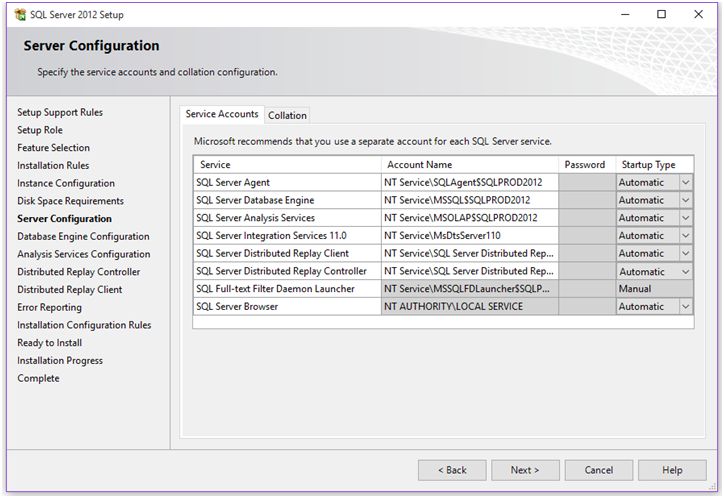
Task: Maximize the SQL Server 2012 Setup window
Action: 661,14
